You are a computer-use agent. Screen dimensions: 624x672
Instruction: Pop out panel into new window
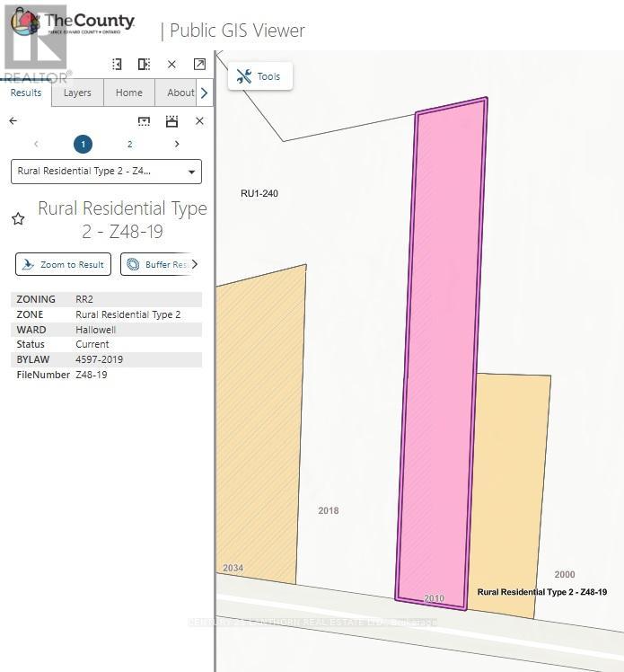199,65
